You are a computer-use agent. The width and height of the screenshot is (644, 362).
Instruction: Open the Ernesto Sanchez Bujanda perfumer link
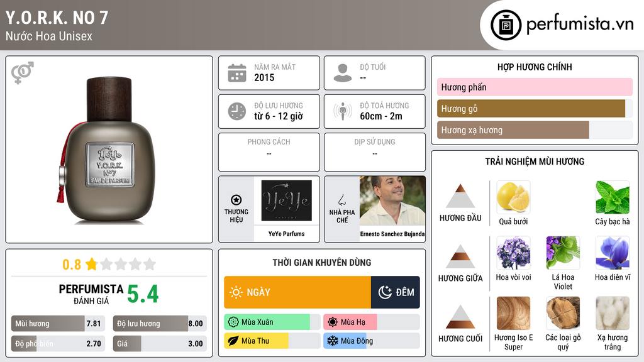coord(392,234)
